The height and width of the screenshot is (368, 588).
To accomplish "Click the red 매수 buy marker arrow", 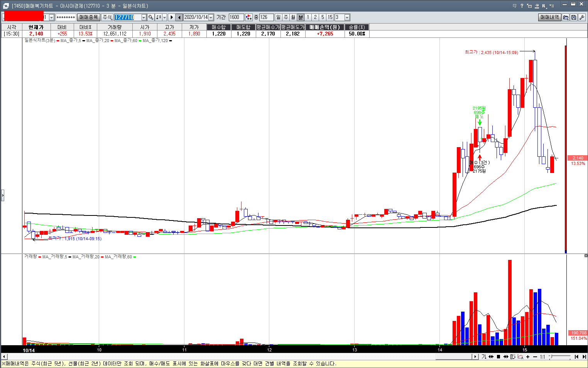I will (x=480, y=158).
